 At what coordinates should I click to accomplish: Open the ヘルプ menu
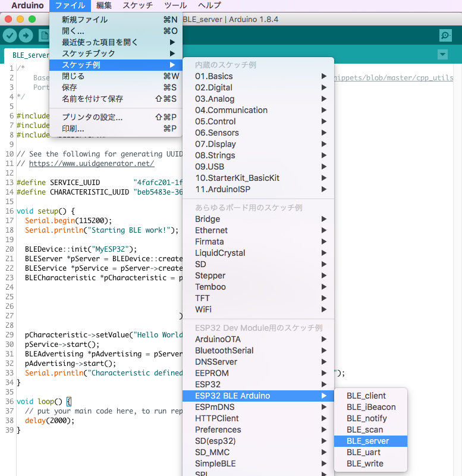click(x=210, y=5)
